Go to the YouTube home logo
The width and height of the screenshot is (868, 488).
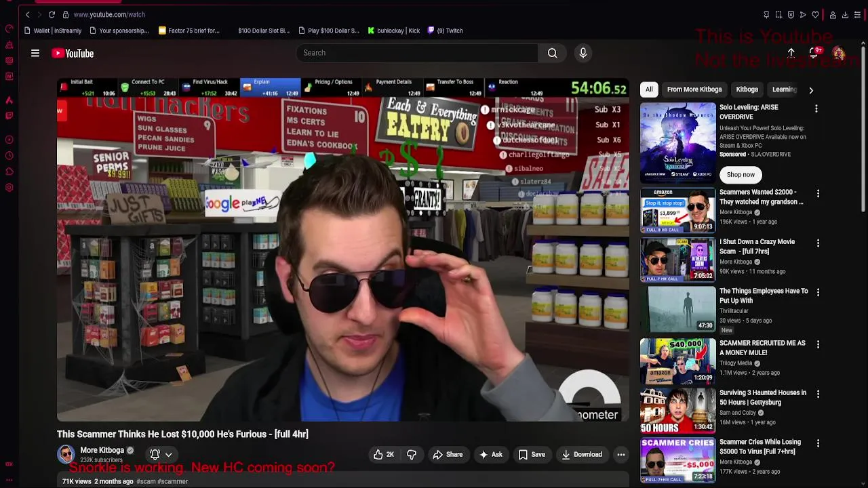point(73,54)
